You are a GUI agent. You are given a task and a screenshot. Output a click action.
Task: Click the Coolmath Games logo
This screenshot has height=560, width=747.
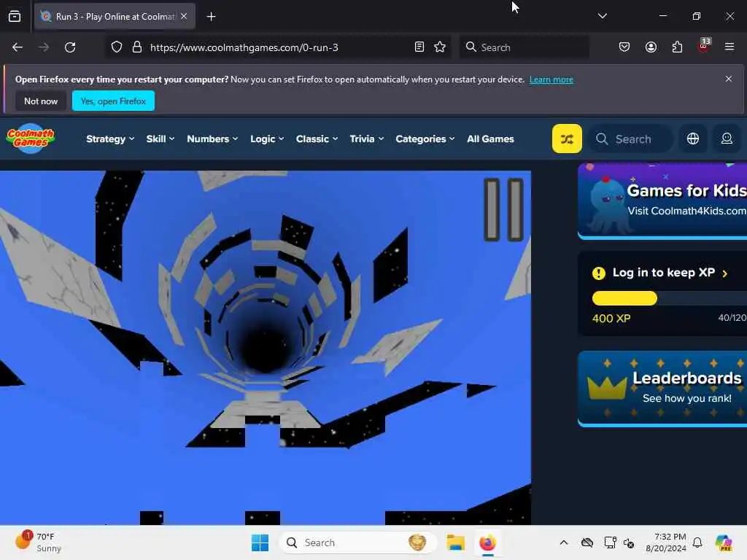point(31,139)
